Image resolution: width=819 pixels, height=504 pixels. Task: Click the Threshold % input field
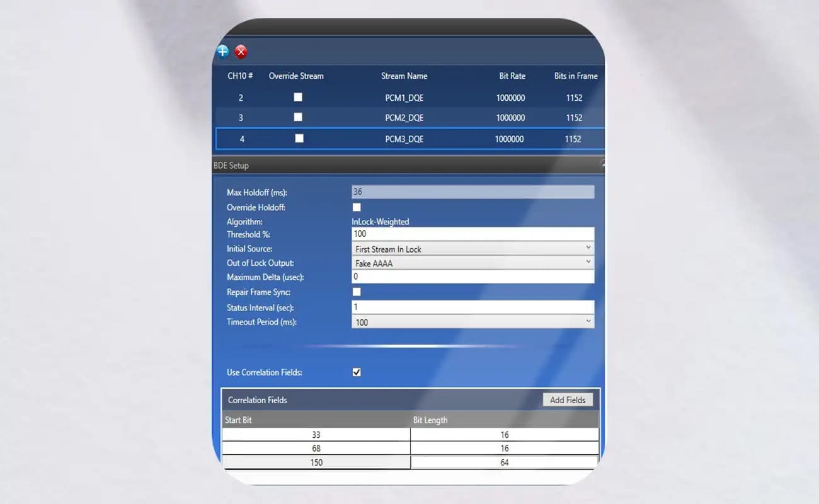[472, 234]
